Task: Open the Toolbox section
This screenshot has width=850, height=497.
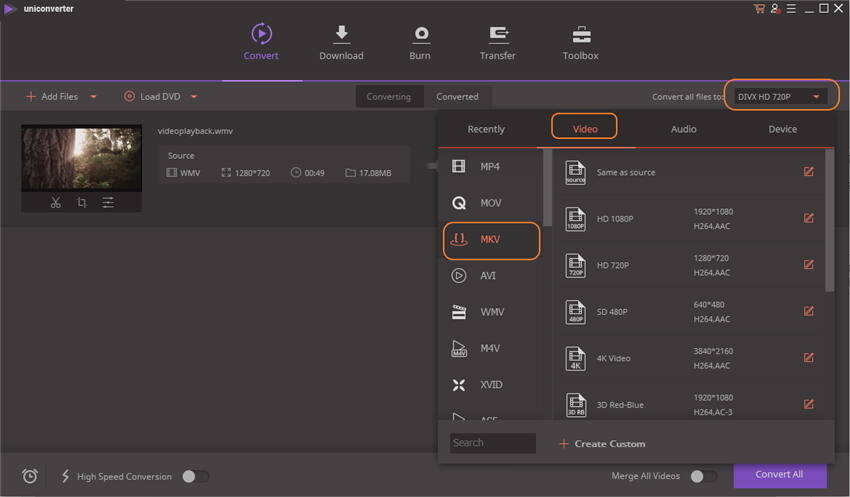Action: [581, 42]
